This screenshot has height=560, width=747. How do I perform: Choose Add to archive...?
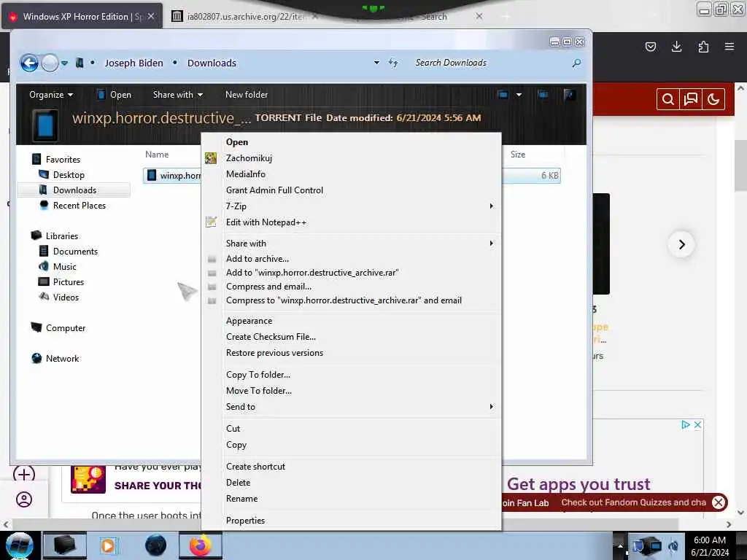point(351,259)
